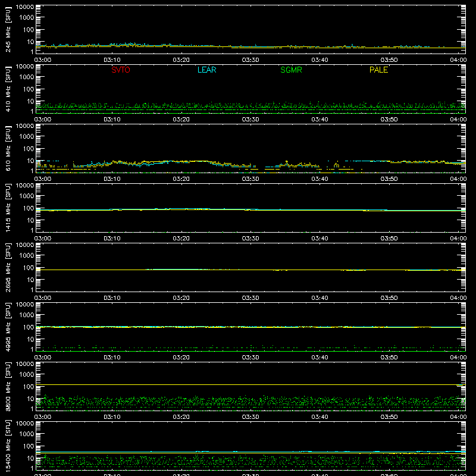The image size is (476, 476).
Task: Click 03:00 time label under the 245 MHz plot
Action: point(43,60)
